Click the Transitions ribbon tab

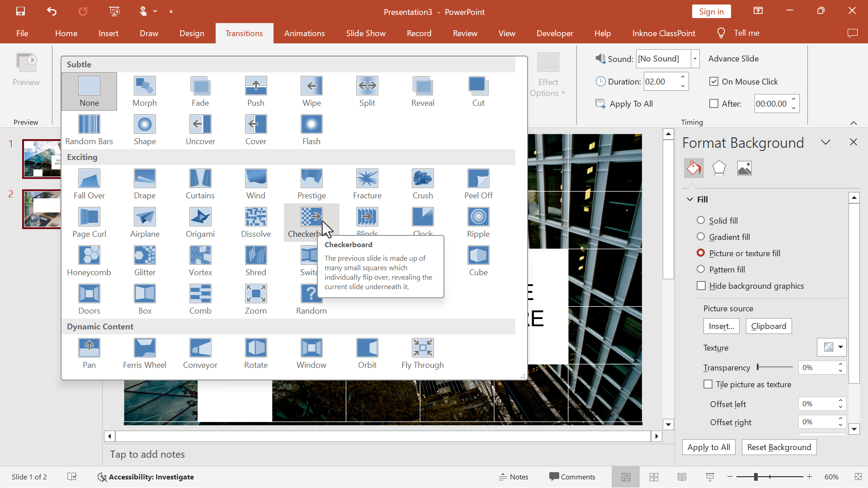(x=244, y=33)
